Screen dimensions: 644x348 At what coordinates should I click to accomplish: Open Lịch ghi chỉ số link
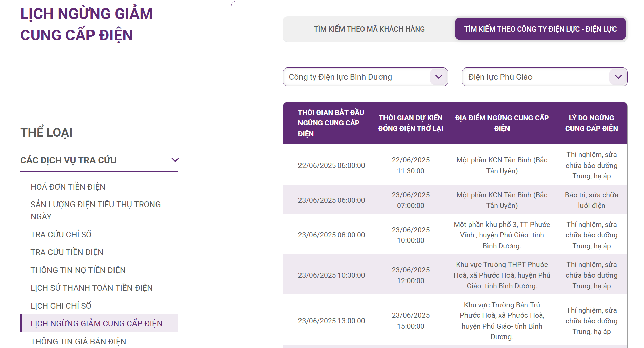click(61, 306)
